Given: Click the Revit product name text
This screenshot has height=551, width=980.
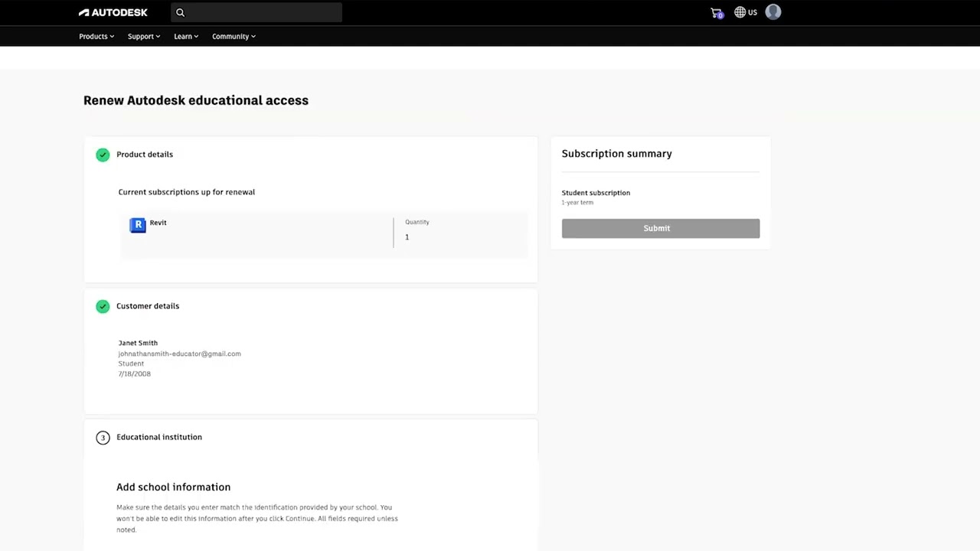Looking at the screenshot, I should point(158,223).
